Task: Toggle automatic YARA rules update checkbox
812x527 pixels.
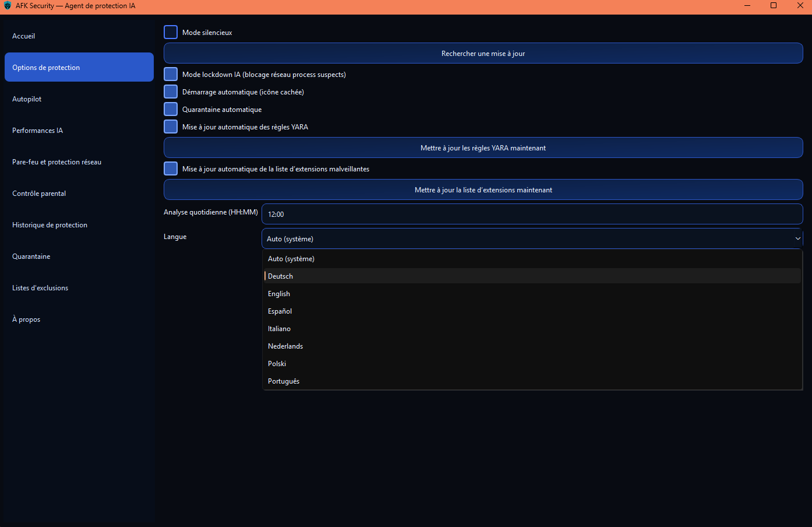Action: pos(171,127)
